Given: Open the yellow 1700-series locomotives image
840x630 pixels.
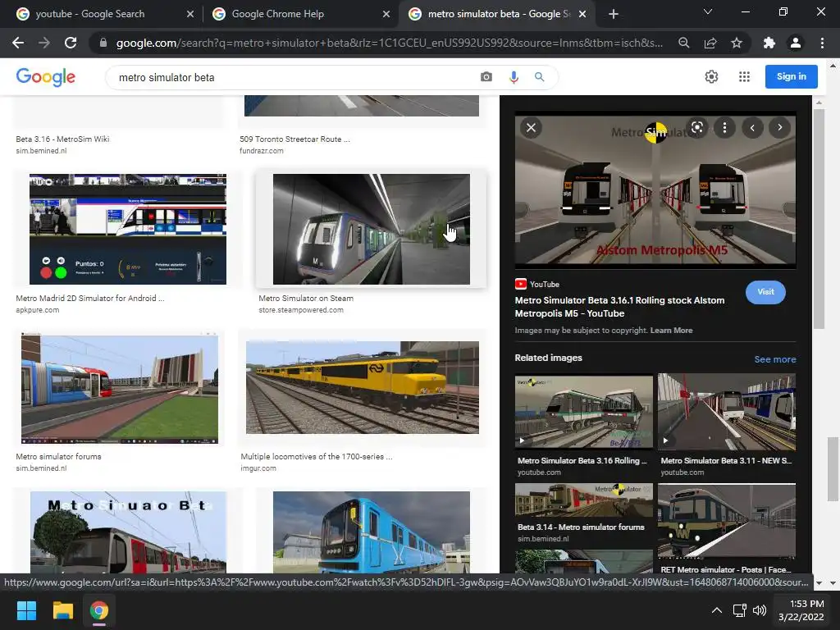Looking at the screenshot, I should point(362,387).
